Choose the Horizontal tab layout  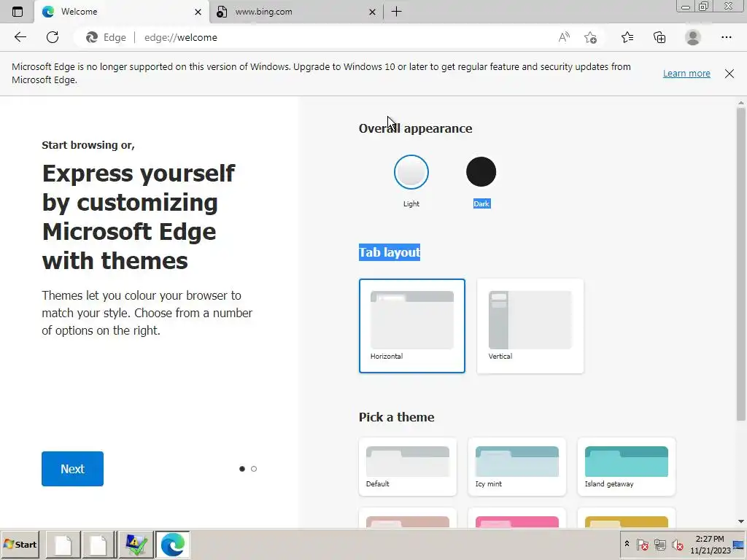(x=412, y=326)
